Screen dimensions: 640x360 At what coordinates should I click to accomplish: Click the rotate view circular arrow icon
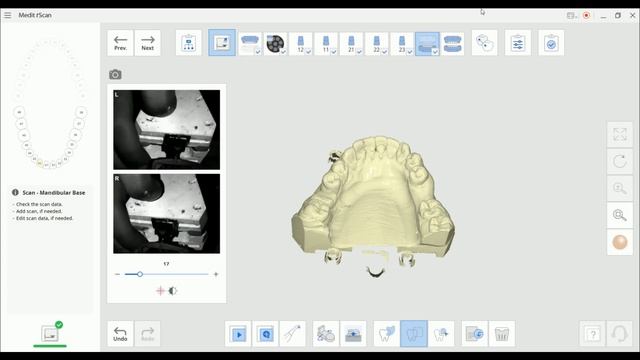[620, 161]
